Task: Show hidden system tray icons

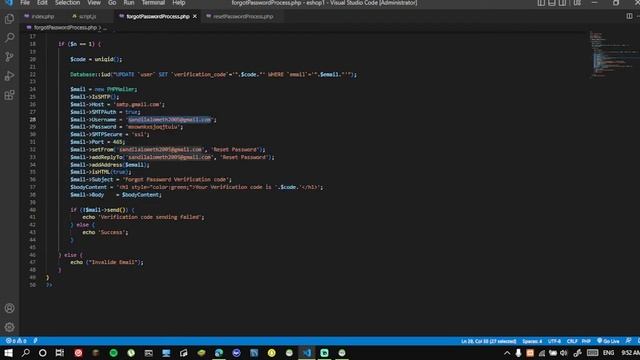Action: point(507,353)
